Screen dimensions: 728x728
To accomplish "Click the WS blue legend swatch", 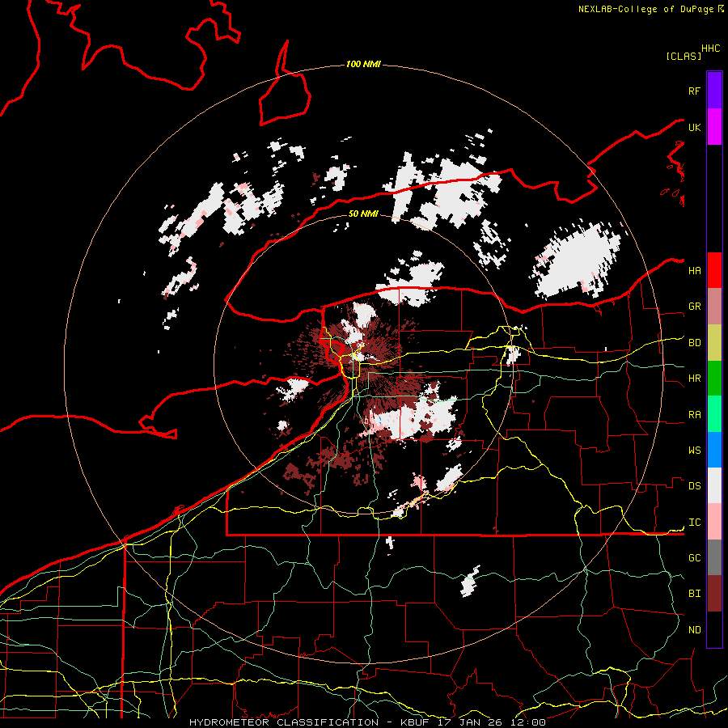I will pos(714,450).
